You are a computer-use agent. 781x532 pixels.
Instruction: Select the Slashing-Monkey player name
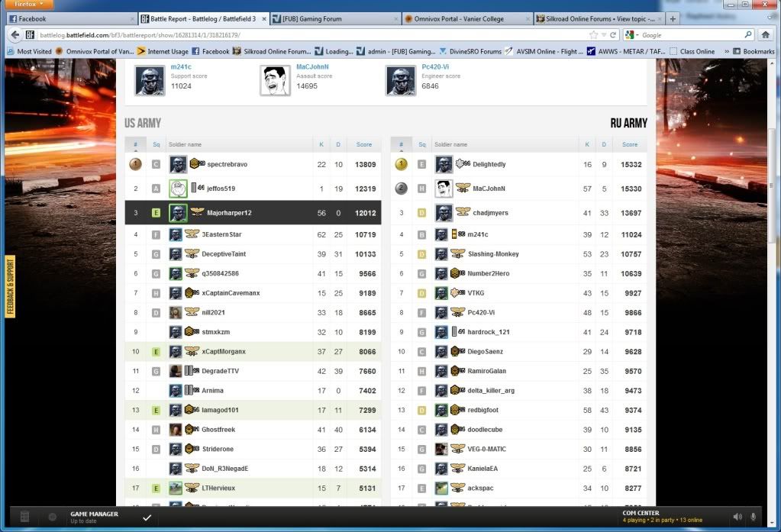pos(493,254)
